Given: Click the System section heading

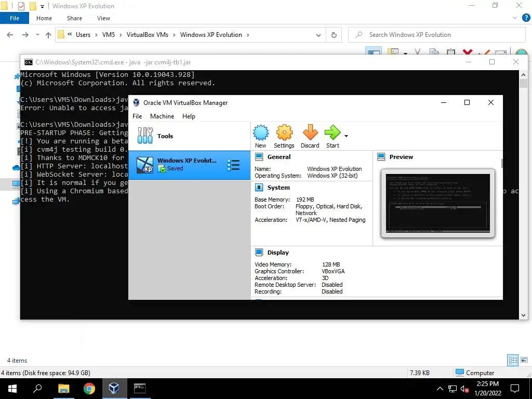Looking at the screenshot, I should pos(278,187).
